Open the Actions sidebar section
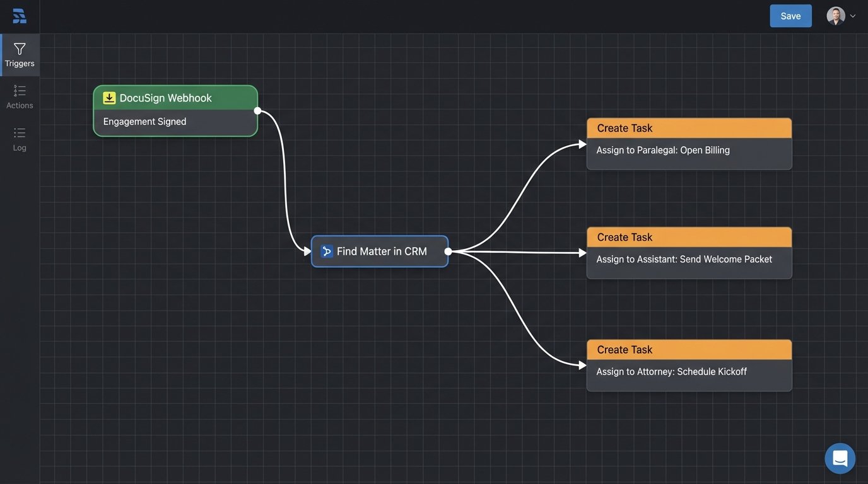 click(x=19, y=96)
